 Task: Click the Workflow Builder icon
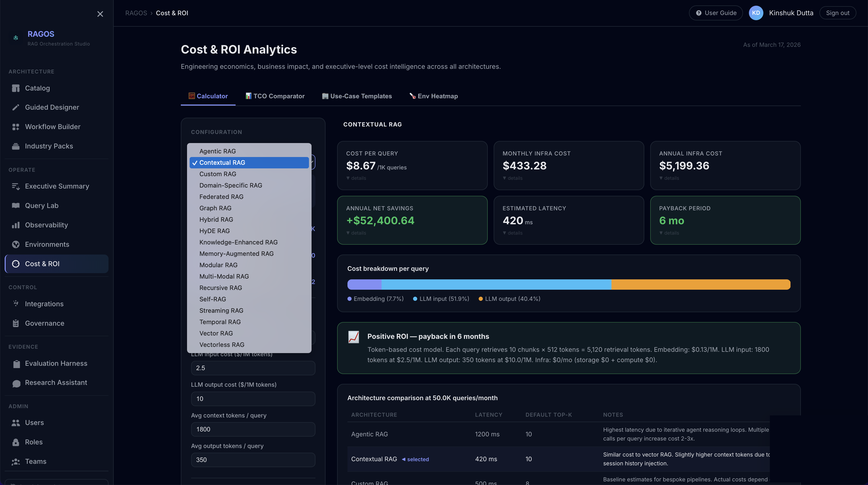(16, 127)
